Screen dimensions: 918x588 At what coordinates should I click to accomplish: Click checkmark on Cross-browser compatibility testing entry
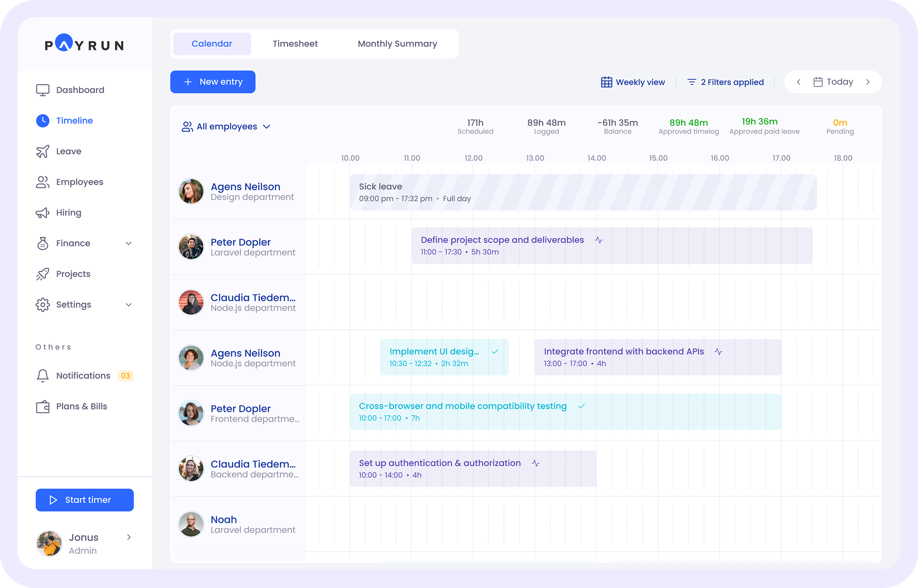[581, 406]
